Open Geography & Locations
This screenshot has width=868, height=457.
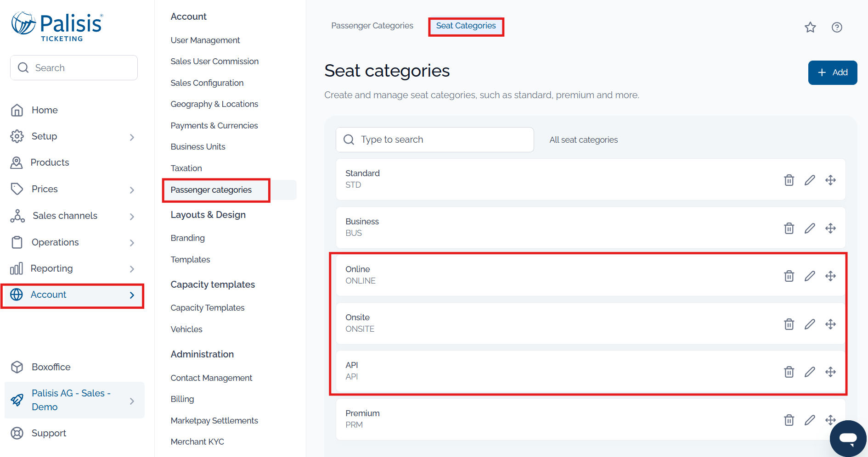[x=214, y=104]
